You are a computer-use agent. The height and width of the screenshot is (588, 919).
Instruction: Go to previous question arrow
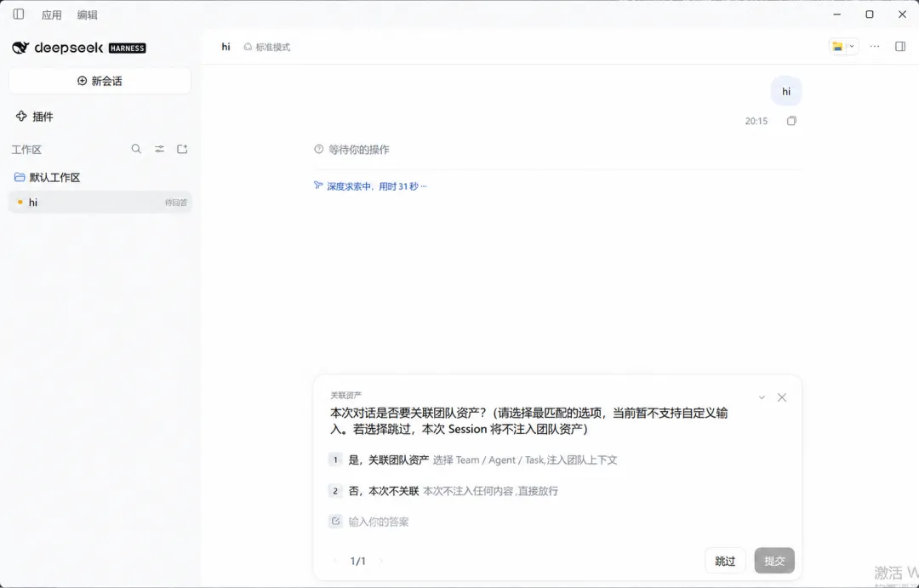click(x=335, y=561)
